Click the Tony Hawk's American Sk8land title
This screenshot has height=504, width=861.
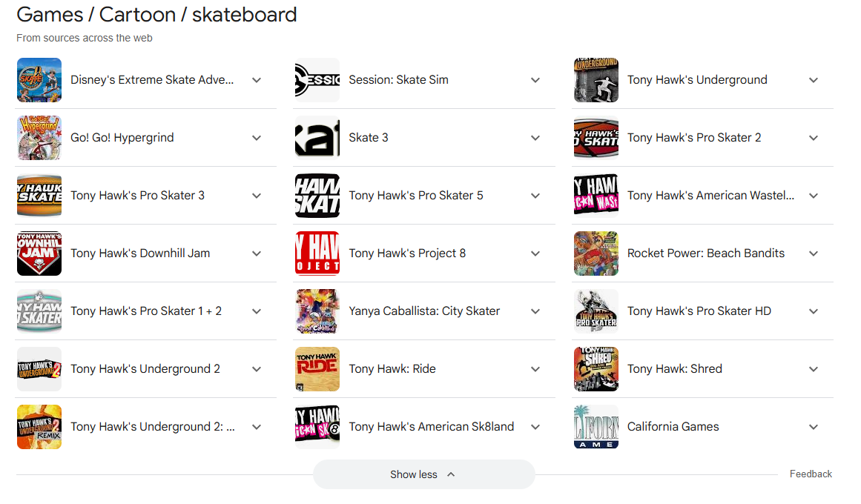click(431, 427)
